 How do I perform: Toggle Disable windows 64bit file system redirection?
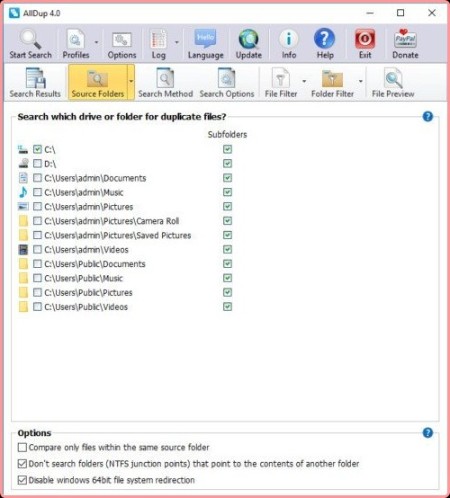pyautogui.click(x=22, y=480)
